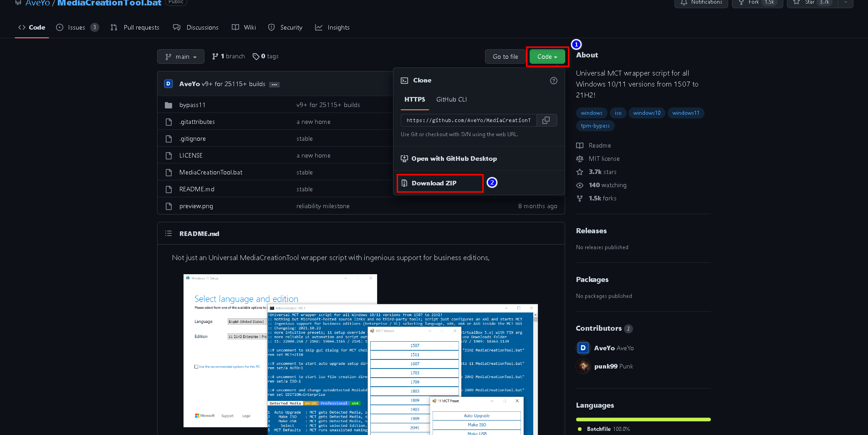This screenshot has width=868, height=435.
Task: Select the HTTPS clone tab
Action: (x=415, y=99)
